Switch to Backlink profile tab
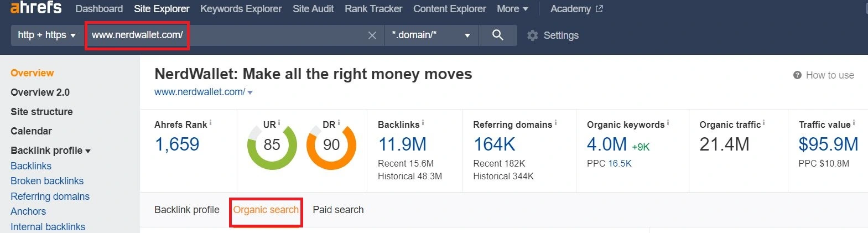This screenshot has height=233, width=868. (x=187, y=210)
